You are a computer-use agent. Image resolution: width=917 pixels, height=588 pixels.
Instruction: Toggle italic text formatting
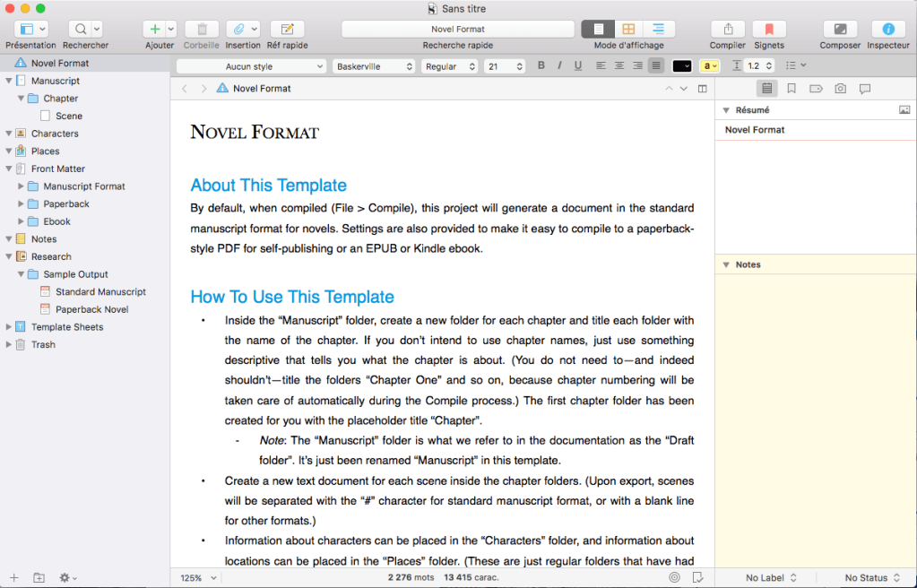click(x=559, y=65)
